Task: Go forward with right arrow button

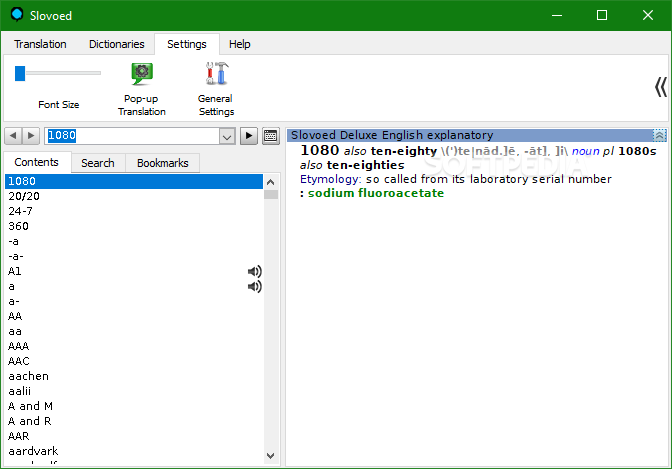Action: click(x=31, y=136)
